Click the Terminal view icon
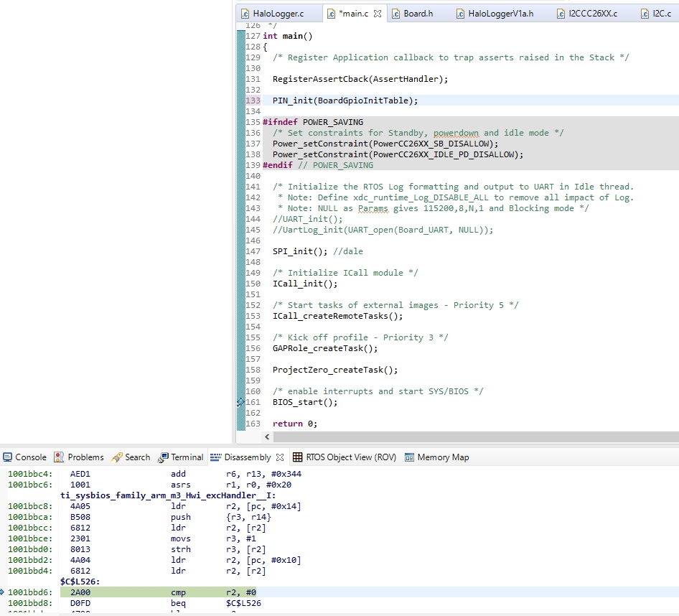Viewport: 679px width, 616px height. pos(163,457)
